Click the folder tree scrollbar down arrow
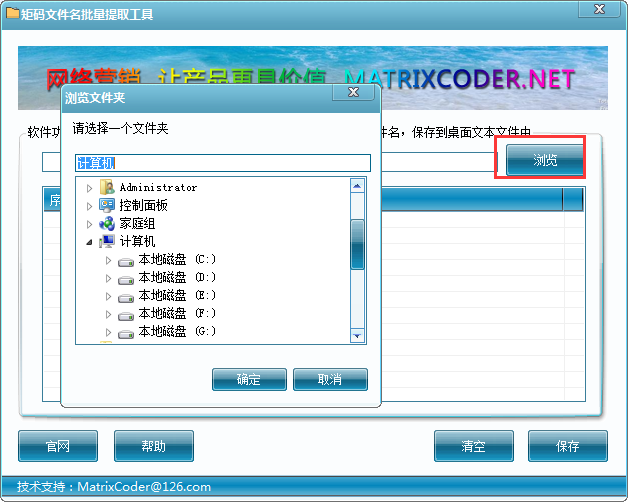This screenshot has height=502, width=628. coord(357,336)
